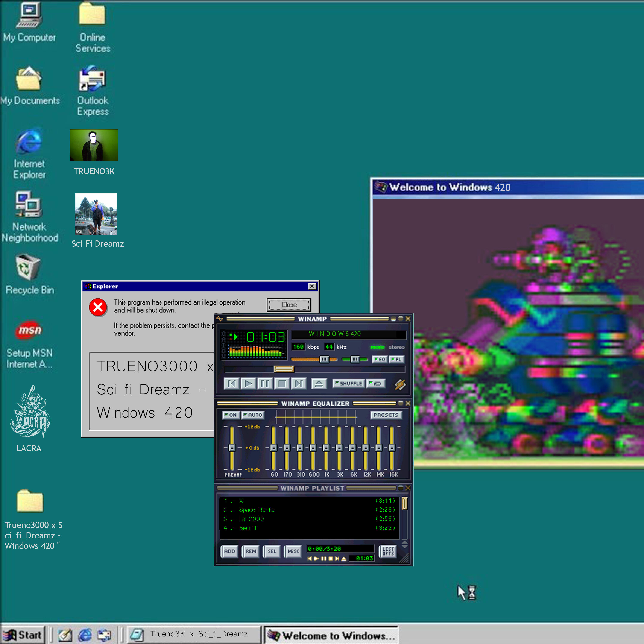Open the playlist LIST OPTS menu

(388, 551)
